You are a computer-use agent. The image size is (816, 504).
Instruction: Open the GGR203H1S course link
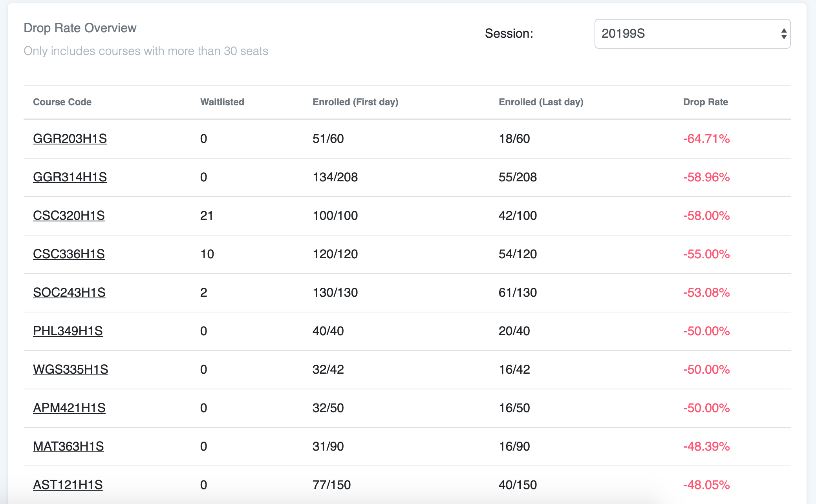(x=70, y=139)
